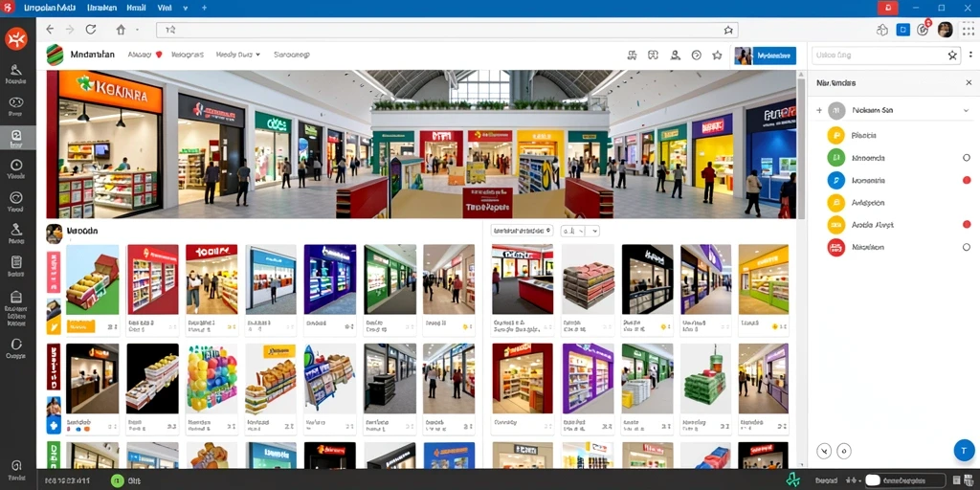Open the stacked pink bricks thumbnail

pos(589,279)
